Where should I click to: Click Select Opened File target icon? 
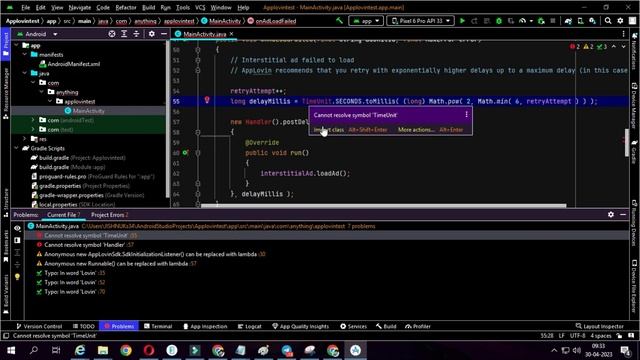(112, 34)
